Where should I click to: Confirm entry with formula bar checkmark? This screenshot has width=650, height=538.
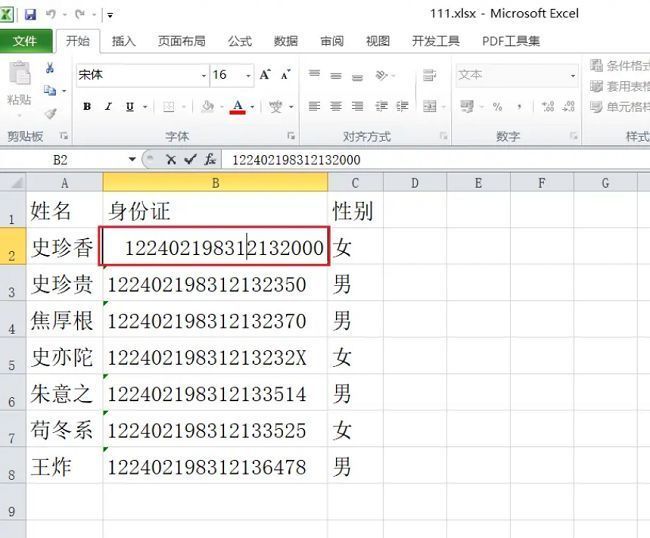tap(190, 159)
